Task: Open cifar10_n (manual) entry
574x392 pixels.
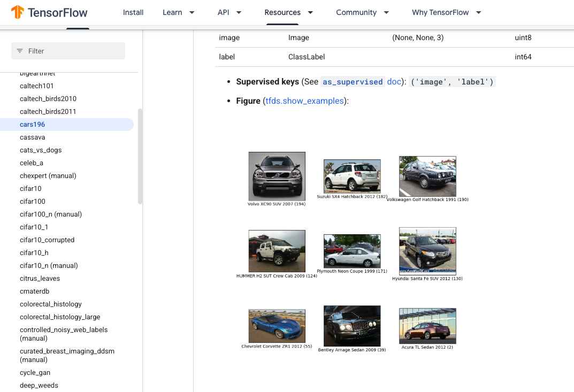Action: 49,265
